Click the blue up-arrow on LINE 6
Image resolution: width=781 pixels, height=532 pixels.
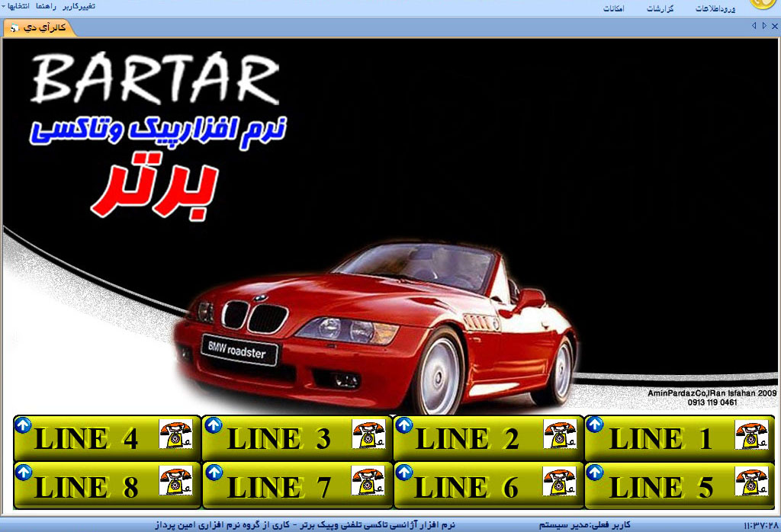[x=404, y=471]
